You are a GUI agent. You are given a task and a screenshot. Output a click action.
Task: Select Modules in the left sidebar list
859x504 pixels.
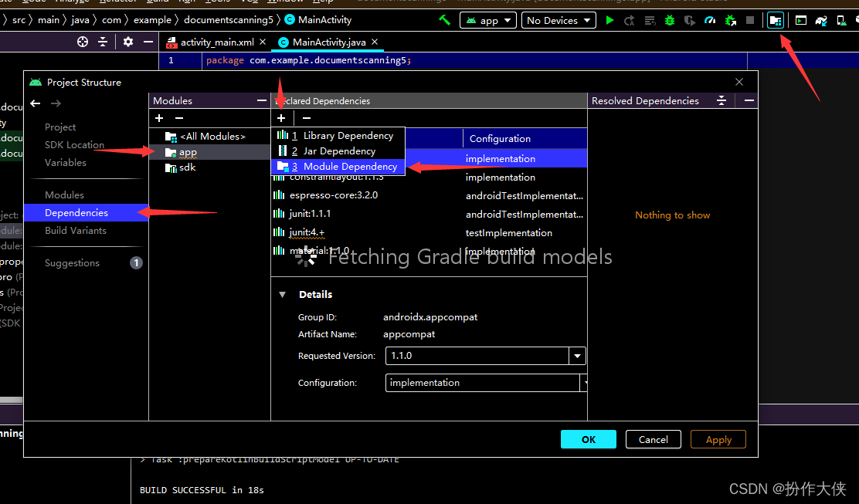click(65, 194)
